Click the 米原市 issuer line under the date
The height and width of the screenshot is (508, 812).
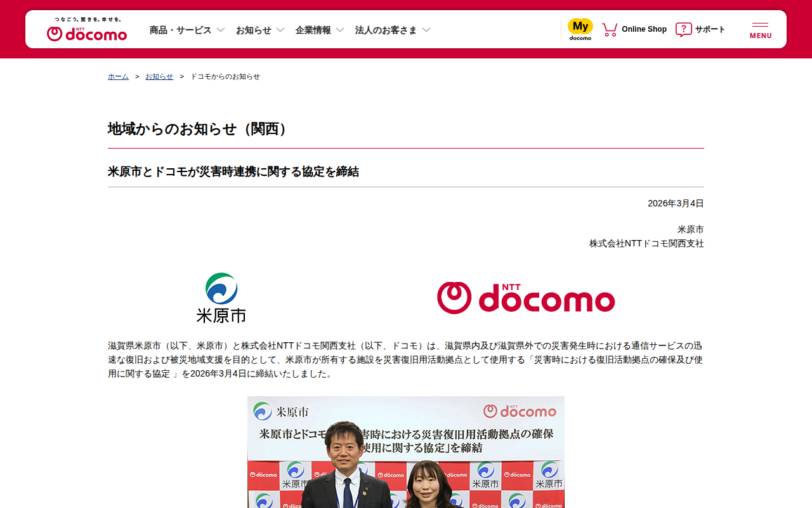click(x=691, y=229)
